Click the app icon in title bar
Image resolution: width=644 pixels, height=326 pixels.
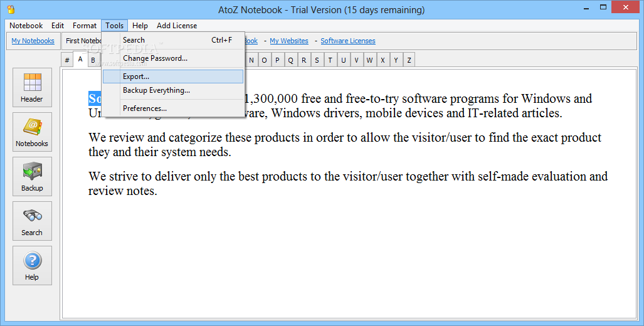tap(11, 9)
